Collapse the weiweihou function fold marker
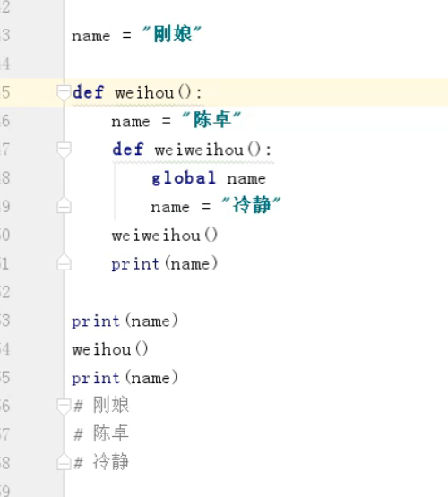Image resolution: width=448 pixels, height=497 pixels. 64,150
